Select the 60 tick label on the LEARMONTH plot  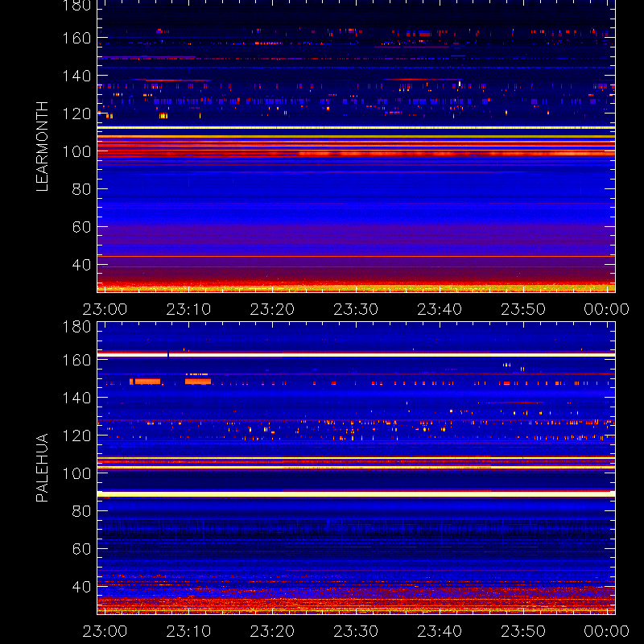81,227
